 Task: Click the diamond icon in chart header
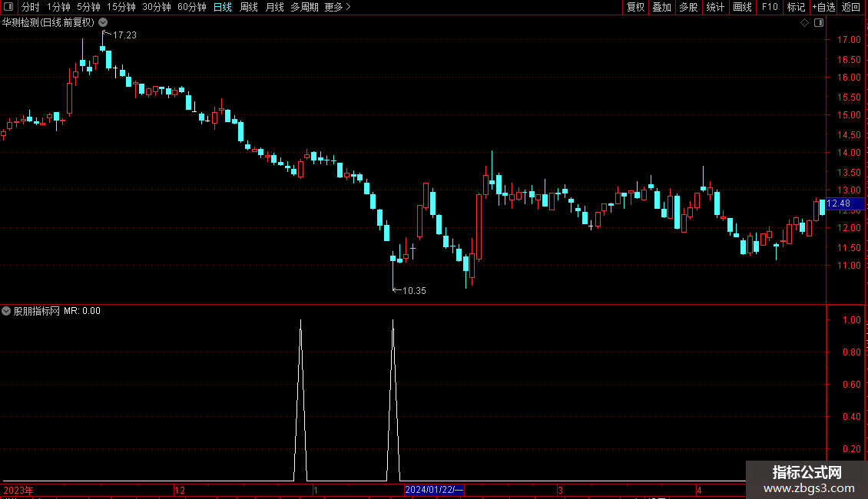tap(805, 23)
